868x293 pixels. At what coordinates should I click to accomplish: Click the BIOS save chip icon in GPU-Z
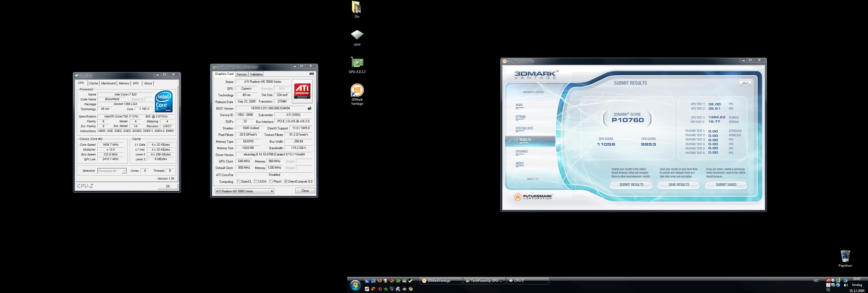click(x=309, y=108)
